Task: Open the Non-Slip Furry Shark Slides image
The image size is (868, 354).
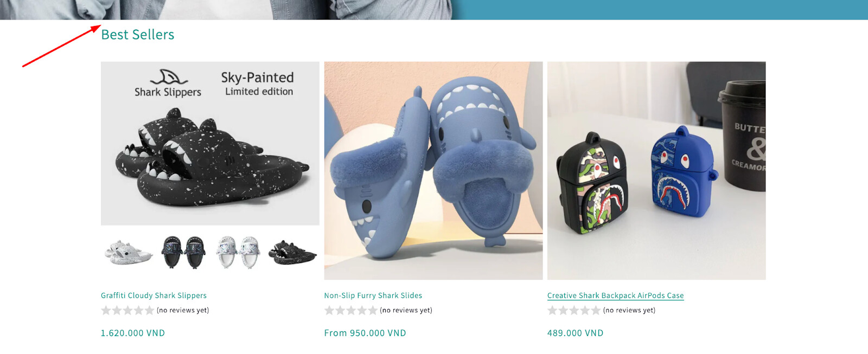Action: click(x=433, y=171)
